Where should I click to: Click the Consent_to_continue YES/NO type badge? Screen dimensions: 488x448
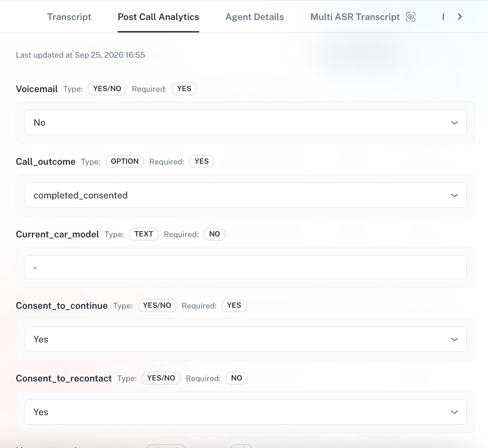coord(157,306)
